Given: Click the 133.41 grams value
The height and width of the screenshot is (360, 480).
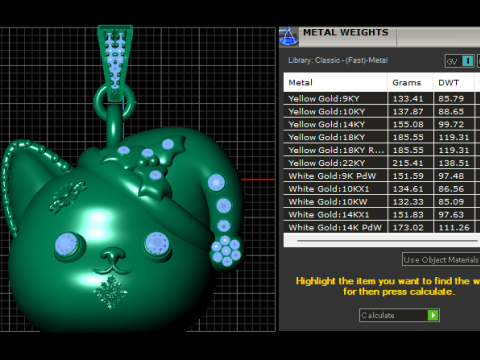Looking at the screenshot, I should point(408,99).
